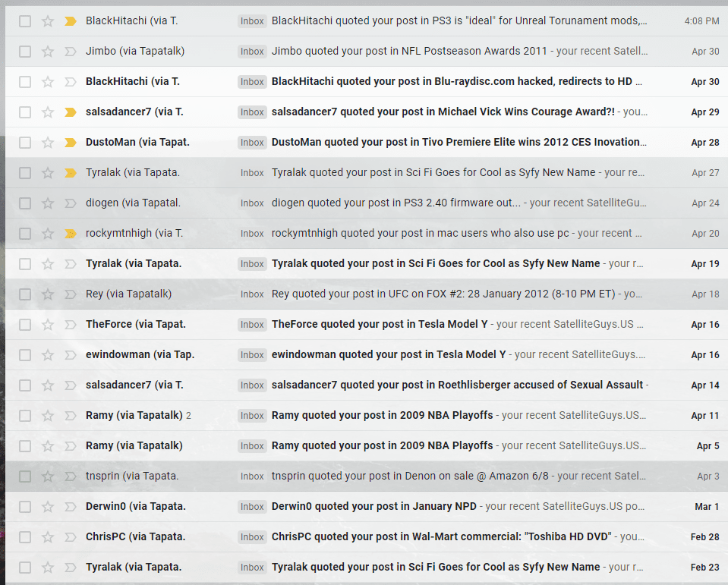
Task: Mark the Rey UFC email as important
Action: tap(71, 294)
